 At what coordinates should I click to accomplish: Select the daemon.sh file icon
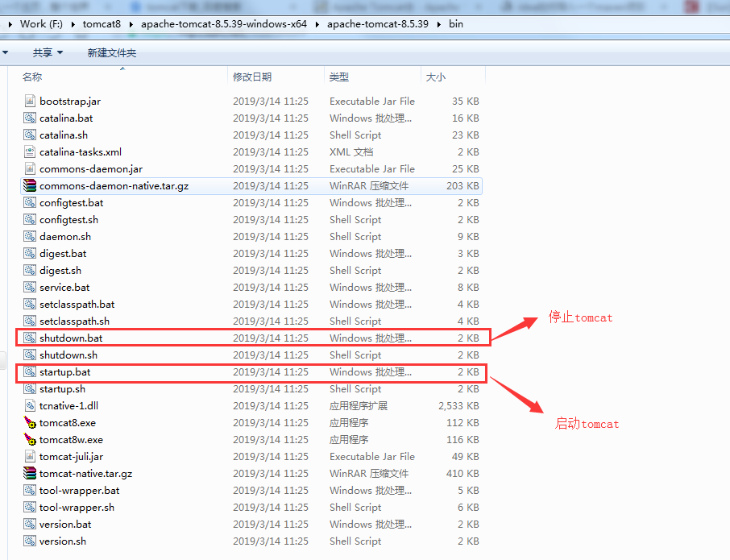pos(30,236)
